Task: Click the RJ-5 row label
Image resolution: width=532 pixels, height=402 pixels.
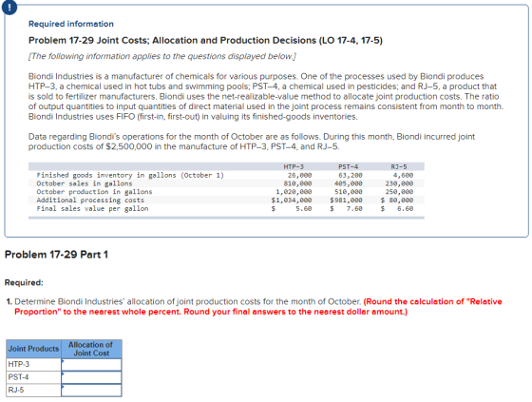Action: click(16, 390)
